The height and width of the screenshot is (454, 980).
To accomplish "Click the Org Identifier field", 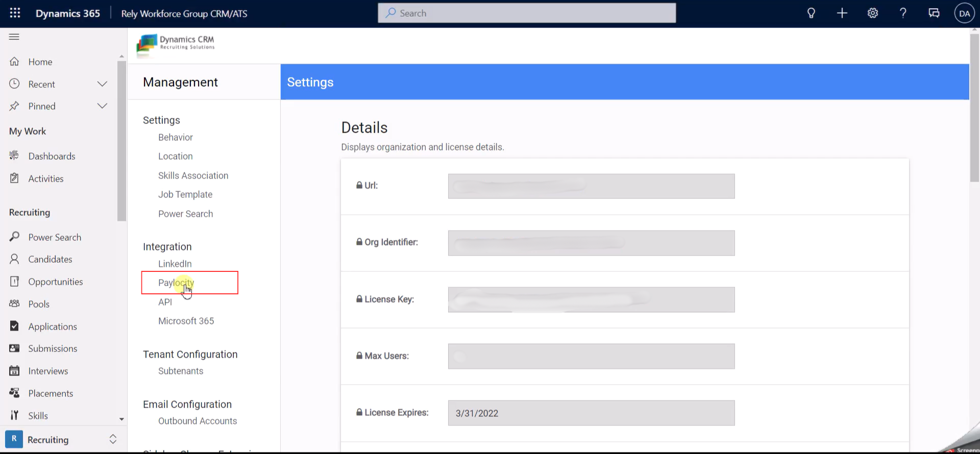I will [591, 243].
